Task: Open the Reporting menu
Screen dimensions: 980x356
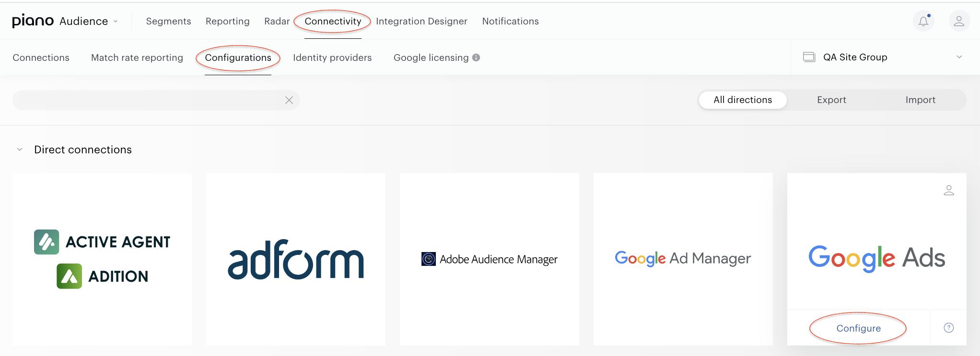Action: point(228,21)
